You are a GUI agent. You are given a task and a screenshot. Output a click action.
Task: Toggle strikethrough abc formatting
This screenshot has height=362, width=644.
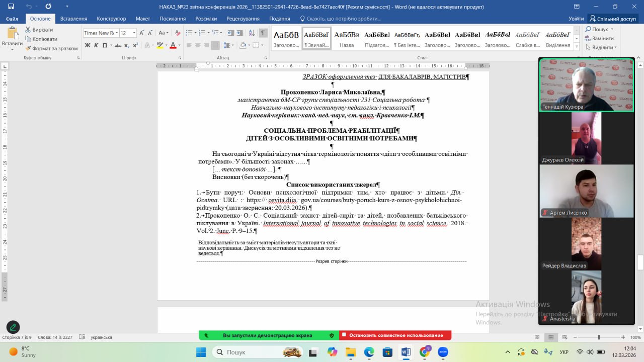pos(118,45)
